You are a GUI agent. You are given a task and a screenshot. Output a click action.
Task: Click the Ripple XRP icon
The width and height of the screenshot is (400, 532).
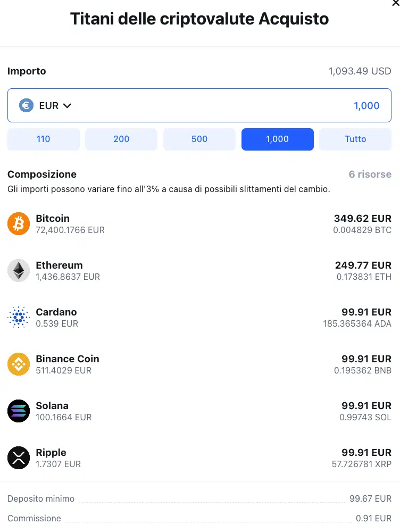pyautogui.click(x=19, y=458)
